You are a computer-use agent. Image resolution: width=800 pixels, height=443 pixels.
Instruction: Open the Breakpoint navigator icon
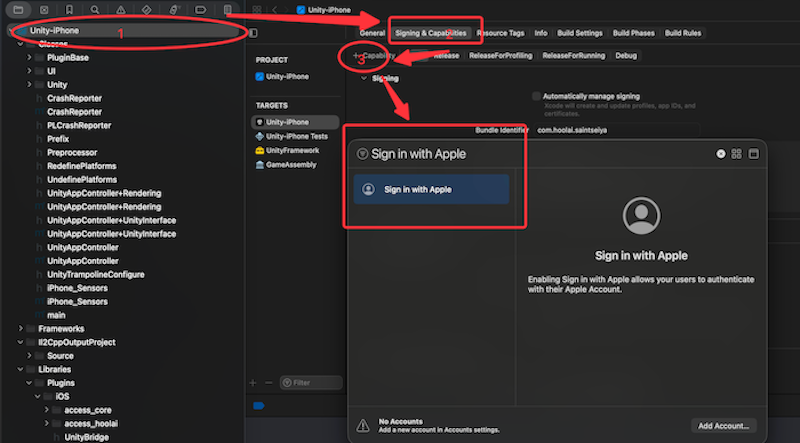(199, 9)
